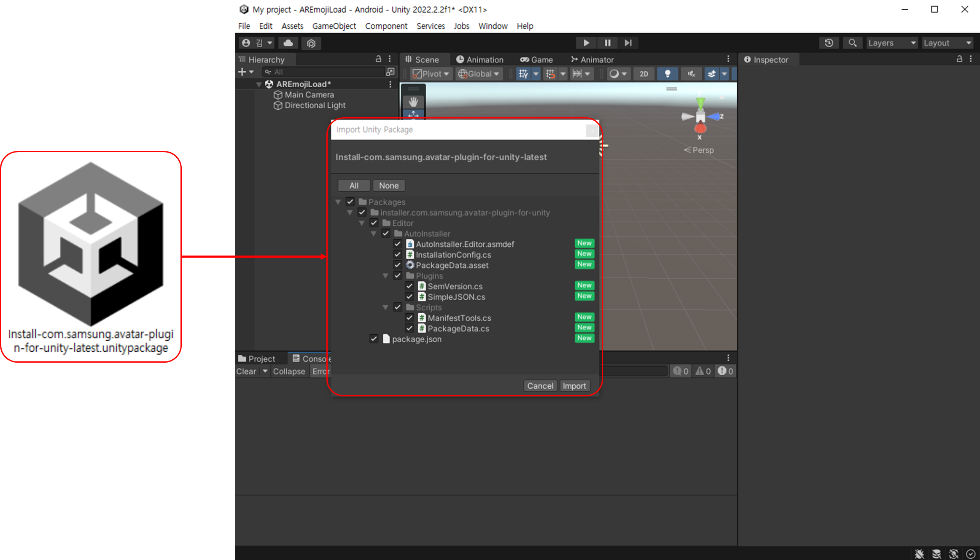This screenshot has width=980, height=560.
Task: Collapse the Packages folder tree
Action: [x=338, y=202]
